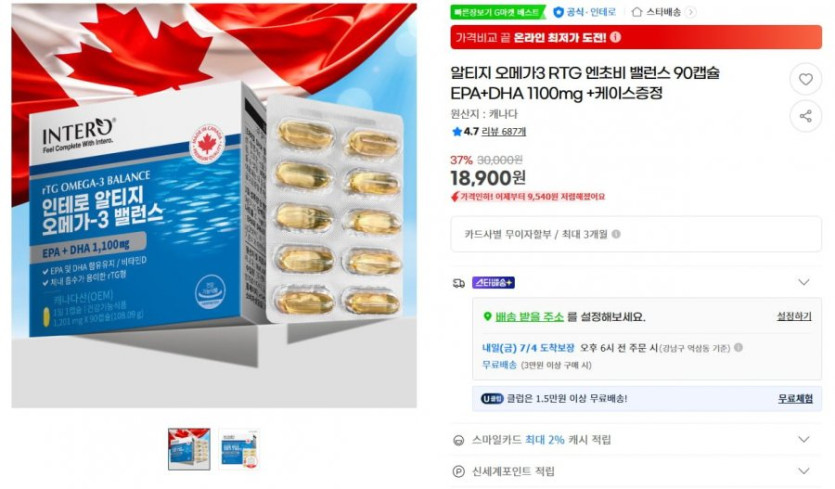This screenshot has height=489, width=835.
Task: Click info icon beside 카드사별 무이자할부
Action: point(616,234)
